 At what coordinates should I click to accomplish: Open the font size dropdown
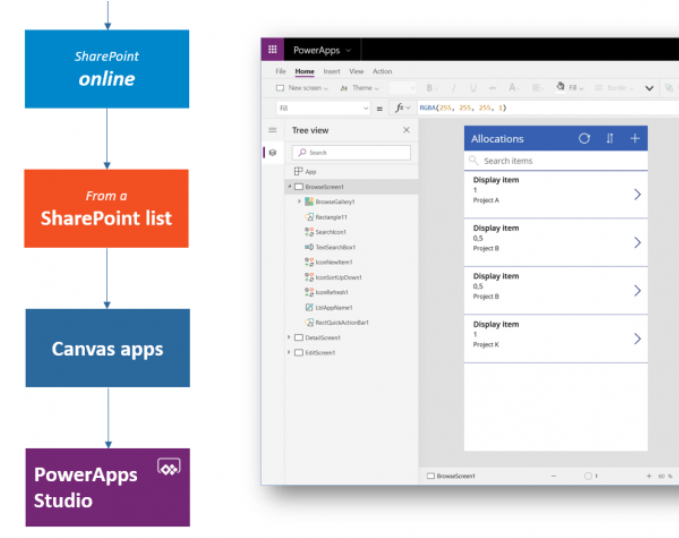(x=402, y=88)
